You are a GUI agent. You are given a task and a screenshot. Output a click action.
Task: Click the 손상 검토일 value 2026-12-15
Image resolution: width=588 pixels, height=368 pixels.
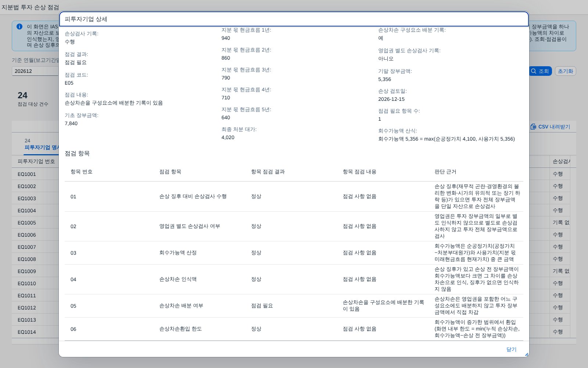click(x=391, y=99)
